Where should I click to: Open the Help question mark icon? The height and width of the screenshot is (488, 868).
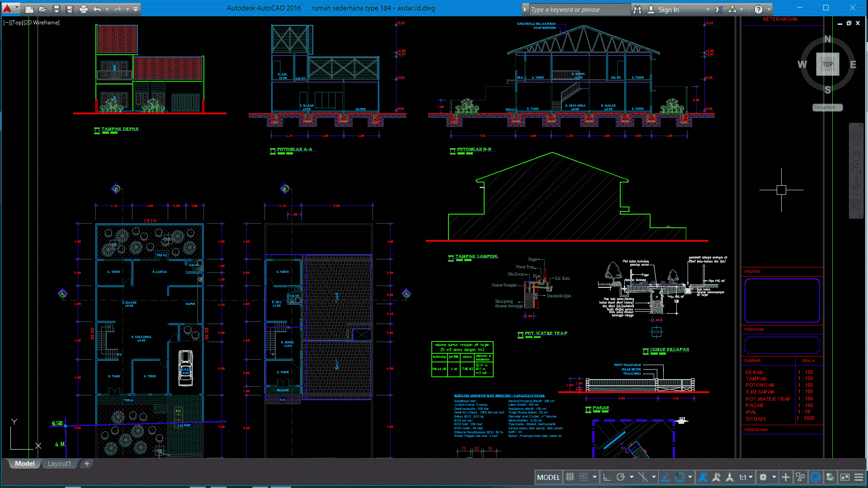click(x=759, y=9)
